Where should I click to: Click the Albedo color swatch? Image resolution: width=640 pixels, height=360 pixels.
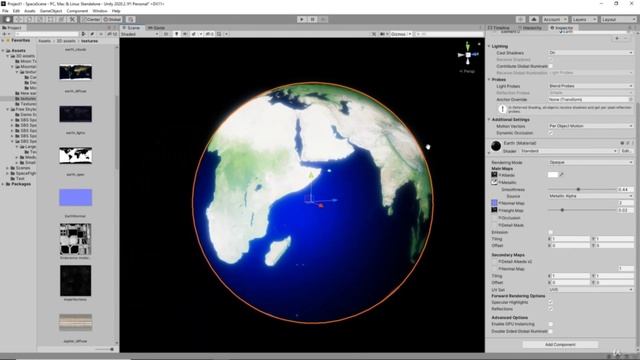553,175
